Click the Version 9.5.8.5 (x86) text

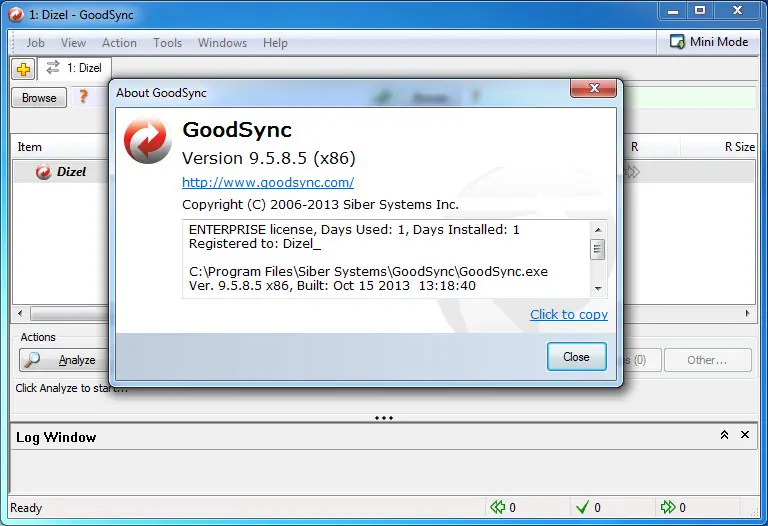(x=269, y=158)
